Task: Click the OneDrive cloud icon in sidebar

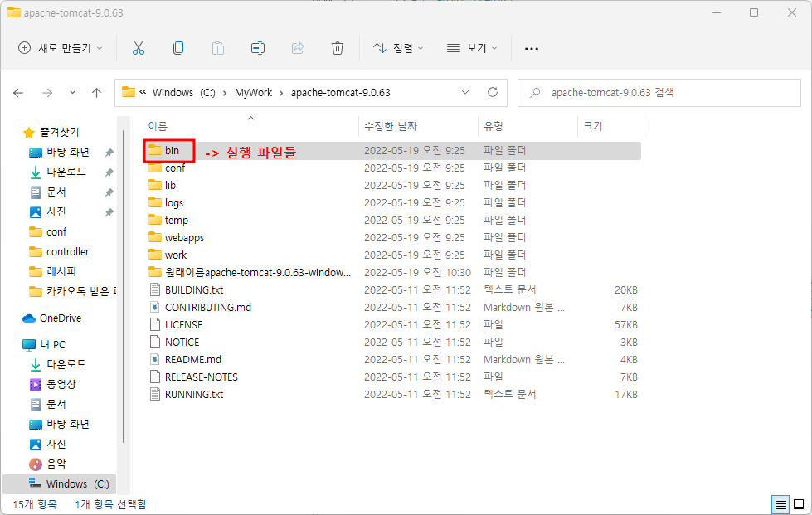Action: [29, 318]
